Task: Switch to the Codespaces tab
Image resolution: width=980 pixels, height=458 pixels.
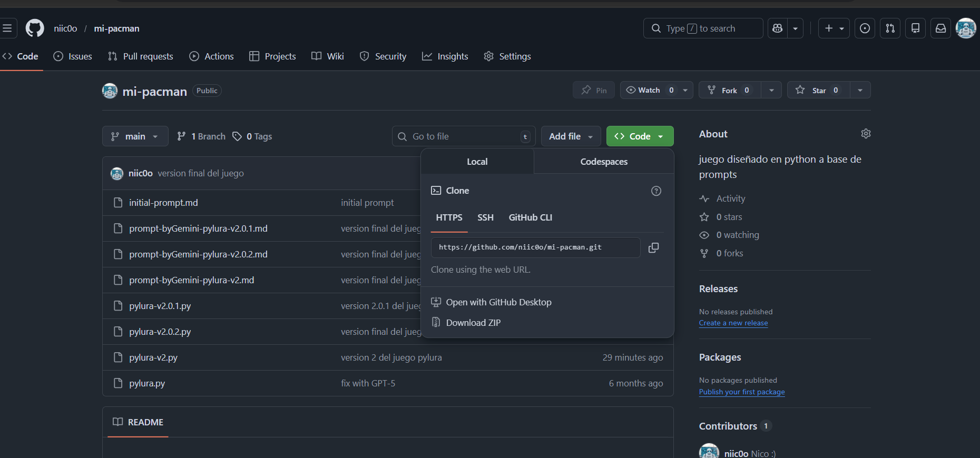Action: [x=604, y=162]
